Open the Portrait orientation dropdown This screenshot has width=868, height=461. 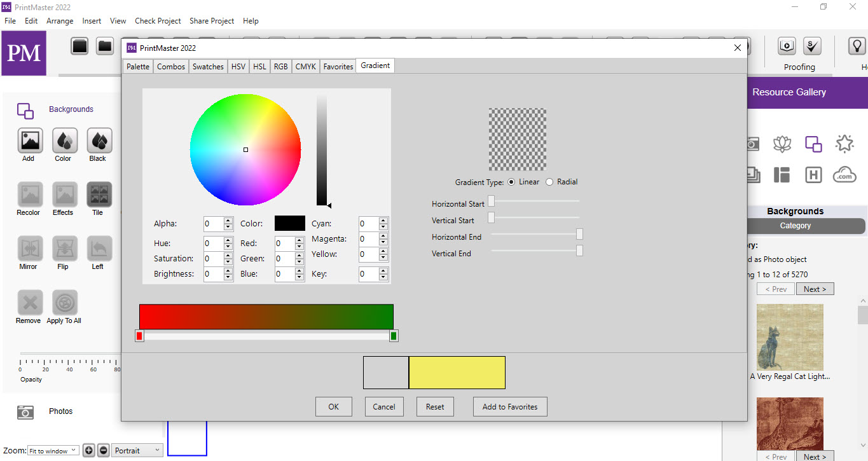(137, 451)
